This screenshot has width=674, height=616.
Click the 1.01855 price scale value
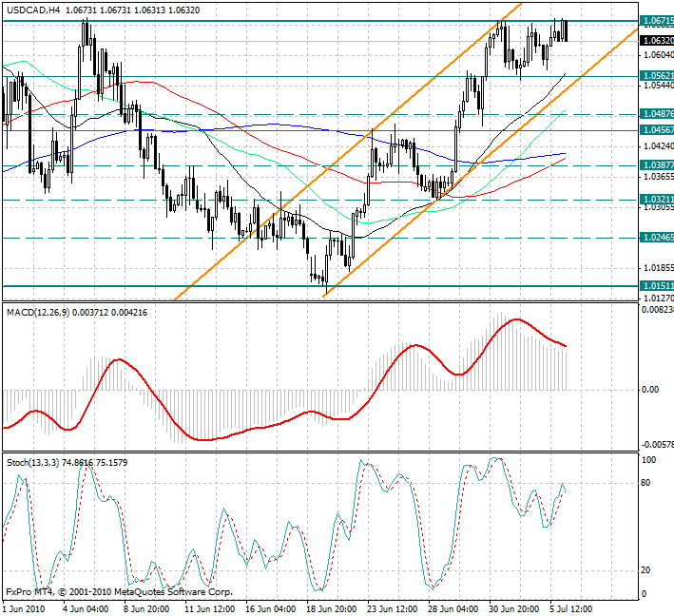(x=658, y=268)
